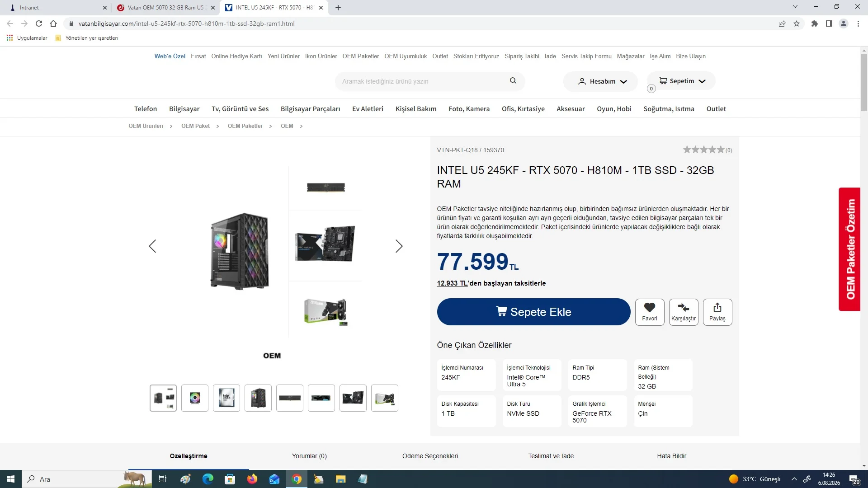Select the Özelleştirme tab
The height and width of the screenshot is (488, 868).
[x=189, y=456]
